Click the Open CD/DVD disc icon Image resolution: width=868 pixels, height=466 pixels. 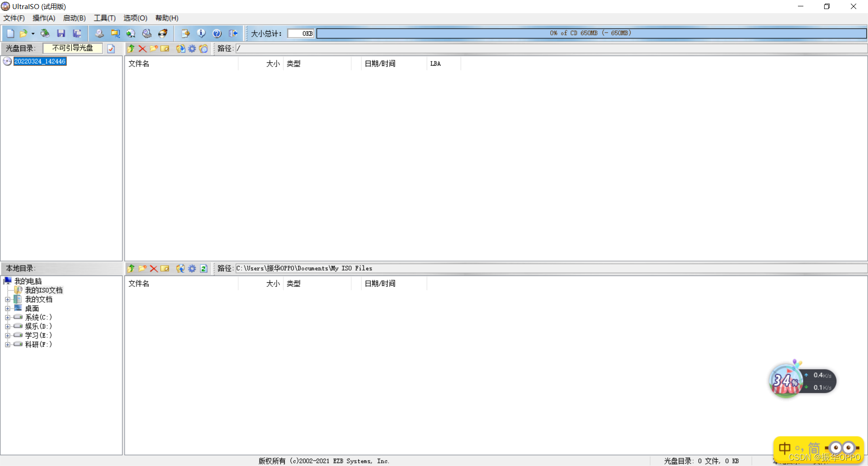[x=45, y=33]
